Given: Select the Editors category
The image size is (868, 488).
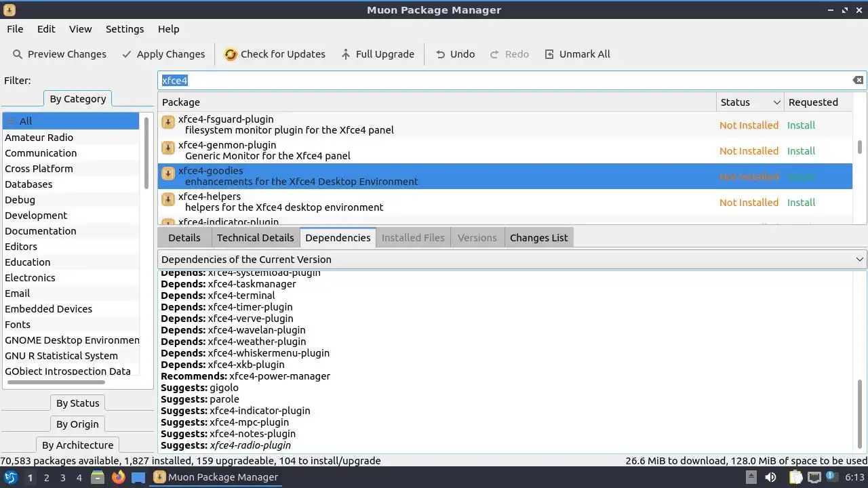Looking at the screenshot, I should (x=71, y=247).
